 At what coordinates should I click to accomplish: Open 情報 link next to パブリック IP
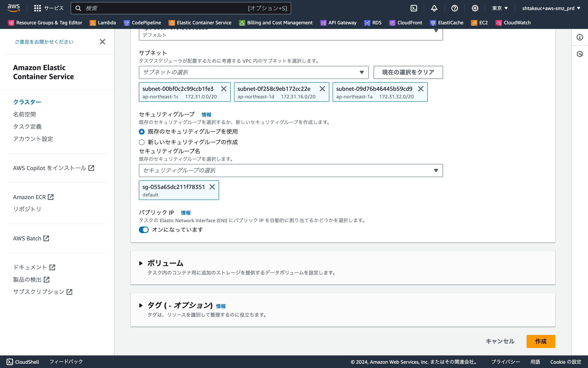pos(186,213)
